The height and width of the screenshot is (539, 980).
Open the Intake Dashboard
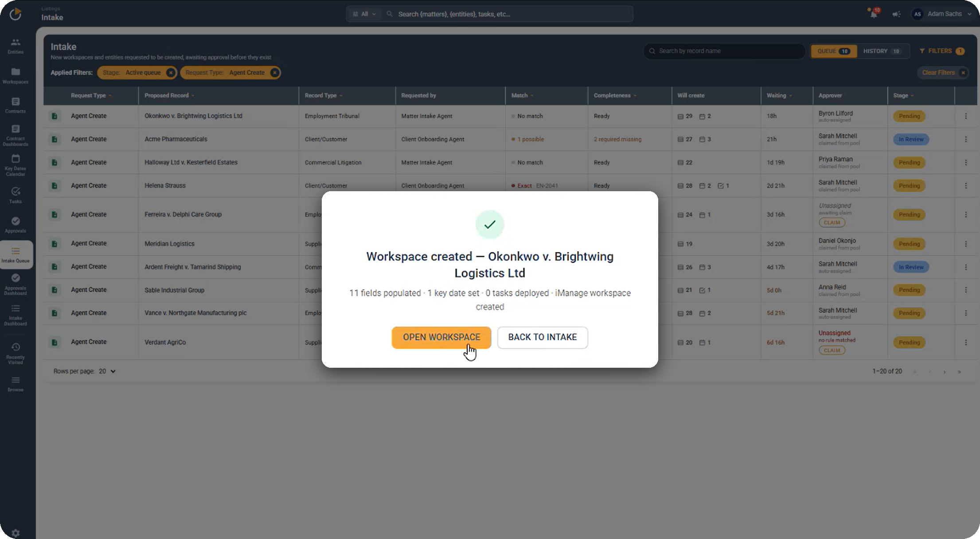(x=16, y=315)
